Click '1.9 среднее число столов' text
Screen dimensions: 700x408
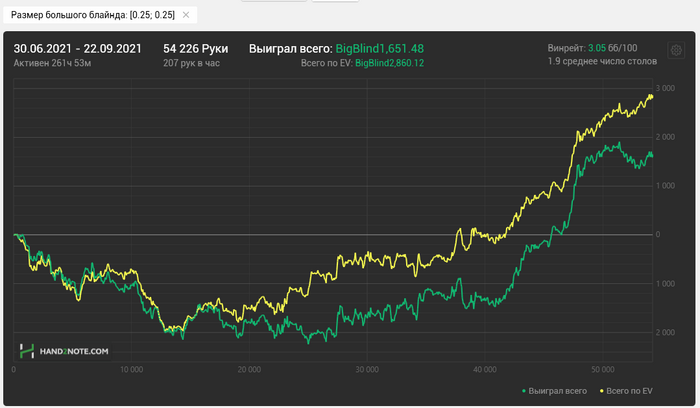[602, 61]
